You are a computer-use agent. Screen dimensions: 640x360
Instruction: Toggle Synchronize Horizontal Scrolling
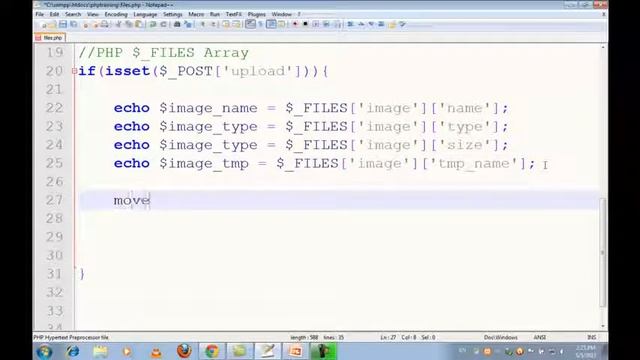coord(236,24)
